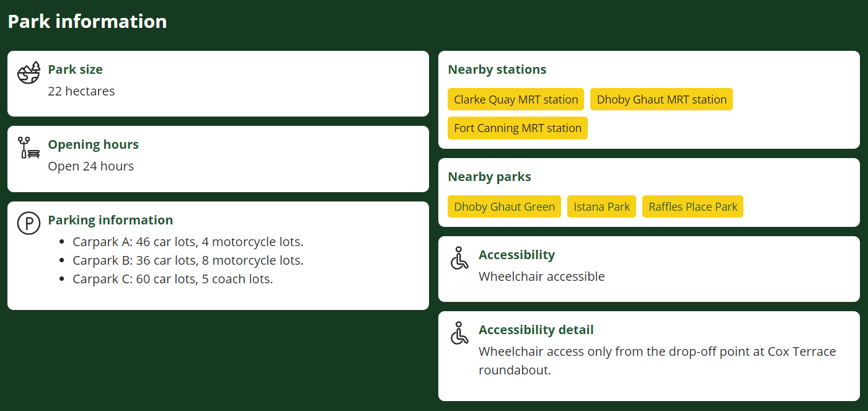Click the Carpark B list entry
Image resolution: width=868 pixels, height=411 pixels.
pos(188,260)
